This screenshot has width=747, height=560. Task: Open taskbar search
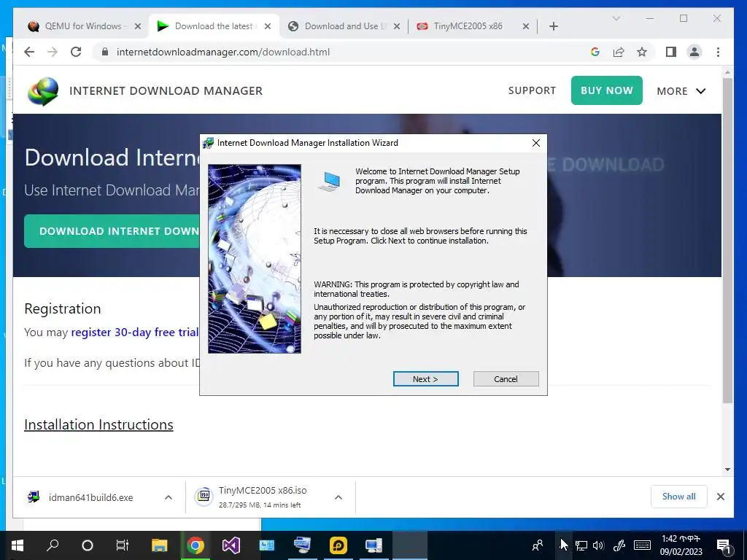coord(53,545)
